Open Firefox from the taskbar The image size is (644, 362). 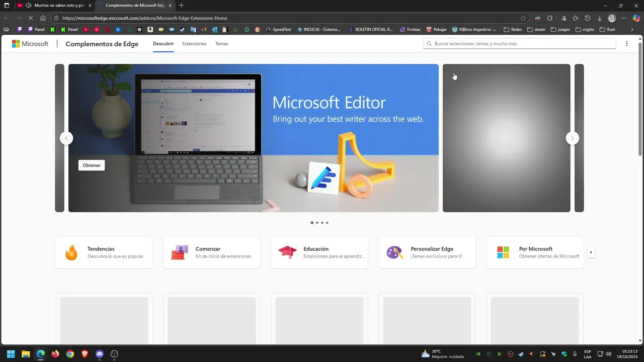[x=55, y=354]
